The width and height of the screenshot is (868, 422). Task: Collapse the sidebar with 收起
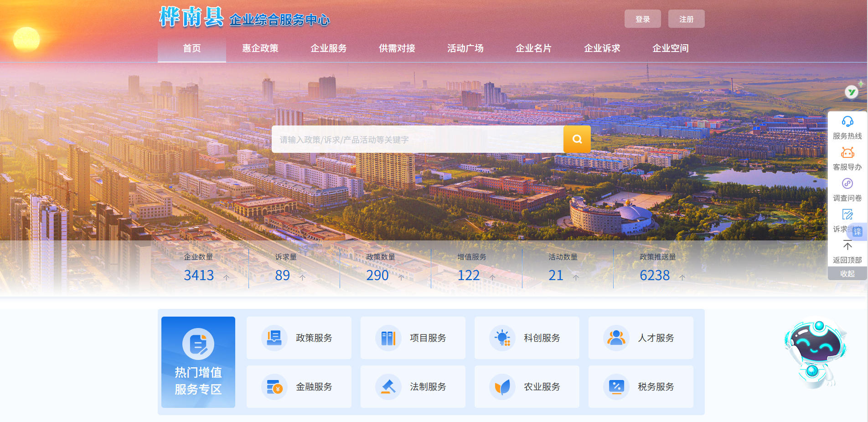pyautogui.click(x=847, y=274)
